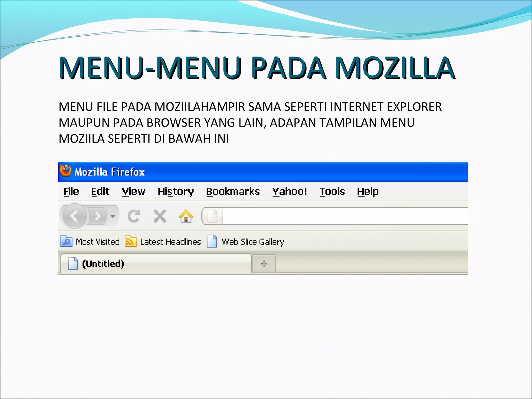Viewport: 532px width, 399px height.
Task: Open the File menu
Action: (x=71, y=192)
